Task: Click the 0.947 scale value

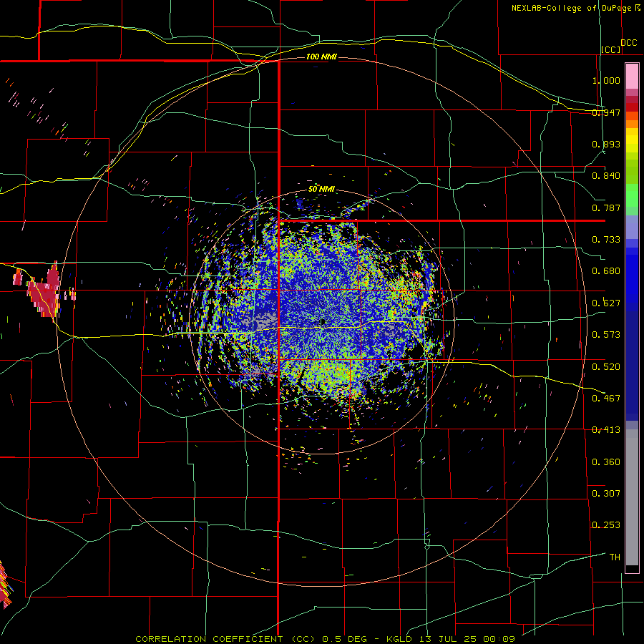Action: pos(606,112)
